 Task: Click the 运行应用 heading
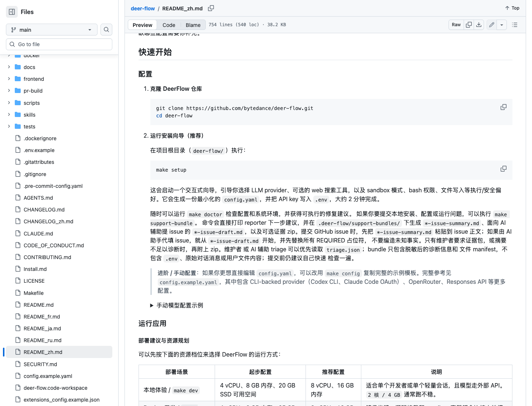click(x=153, y=324)
